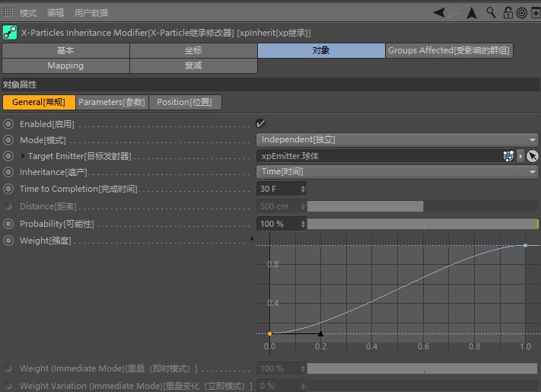Click the Probability stepper arrows

303,224
